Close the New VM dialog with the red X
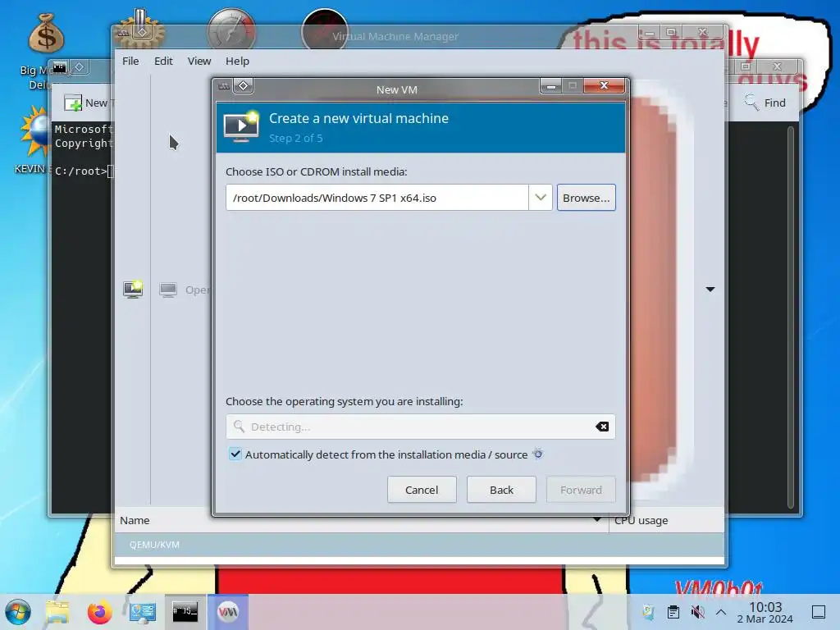This screenshot has height=630, width=840. click(x=604, y=85)
